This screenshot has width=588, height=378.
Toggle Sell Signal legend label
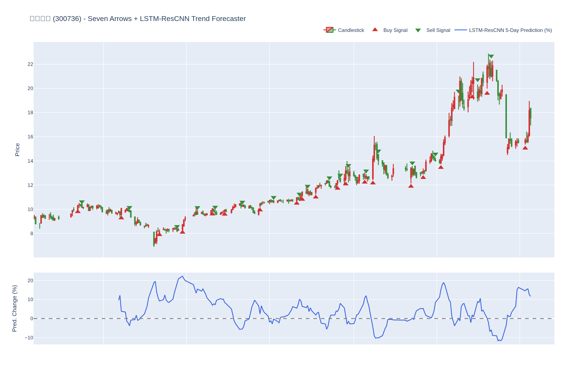click(x=438, y=30)
